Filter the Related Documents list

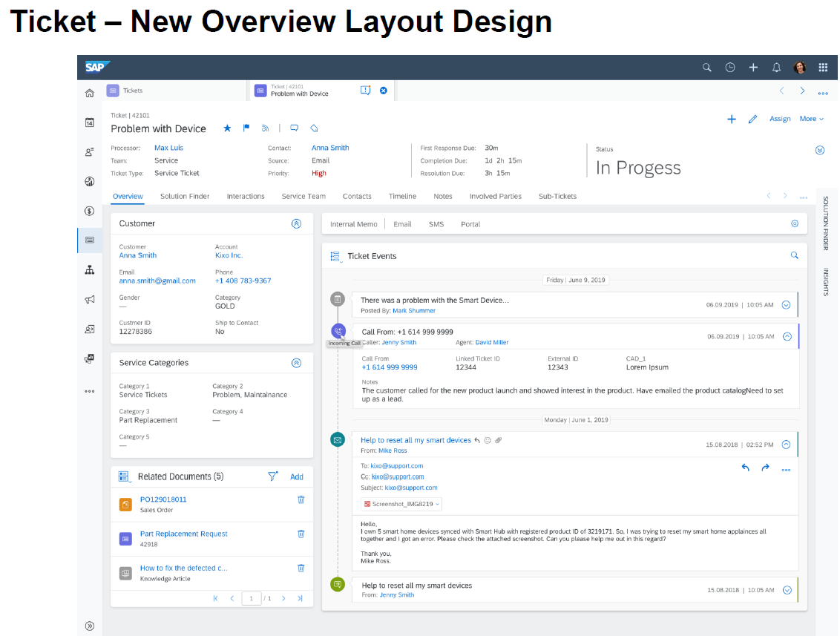point(272,476)
